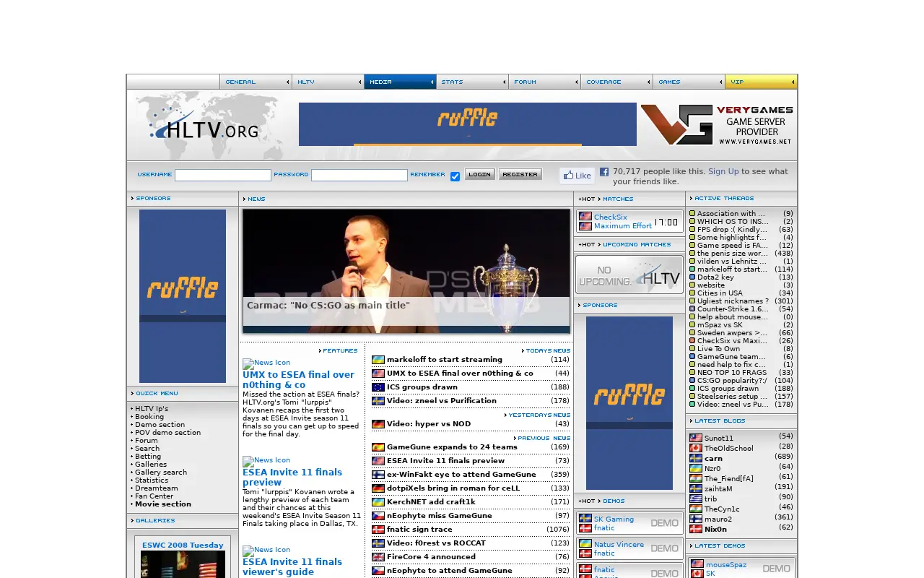
Task: Focus the Username input field
Action: 223,175
